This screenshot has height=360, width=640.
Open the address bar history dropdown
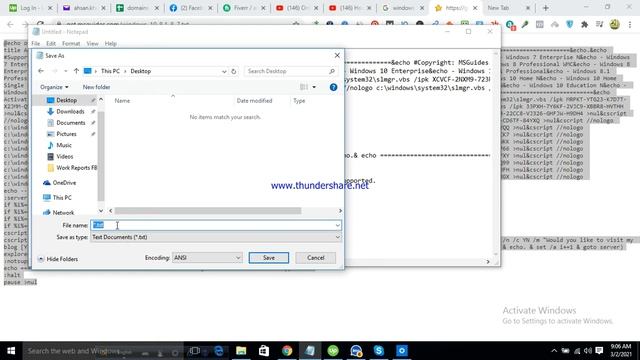pyautogui.click(x=224, y=71)
